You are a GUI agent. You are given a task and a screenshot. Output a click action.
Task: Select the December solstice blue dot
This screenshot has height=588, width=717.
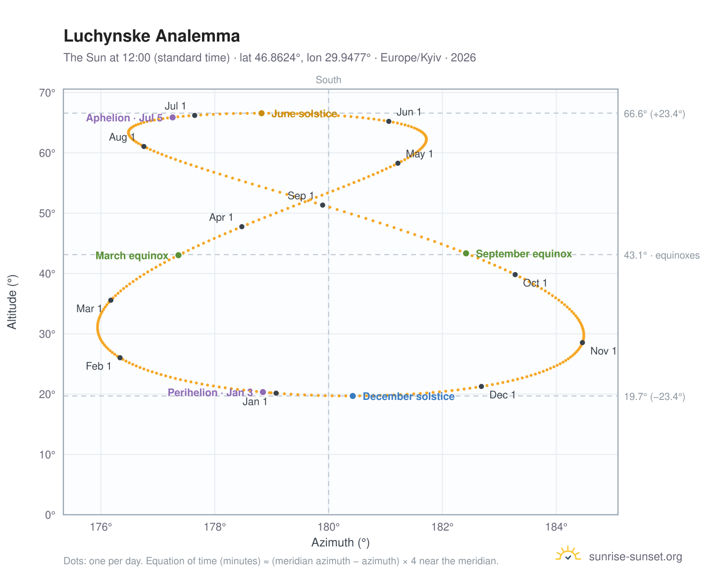tap(353, 396)
